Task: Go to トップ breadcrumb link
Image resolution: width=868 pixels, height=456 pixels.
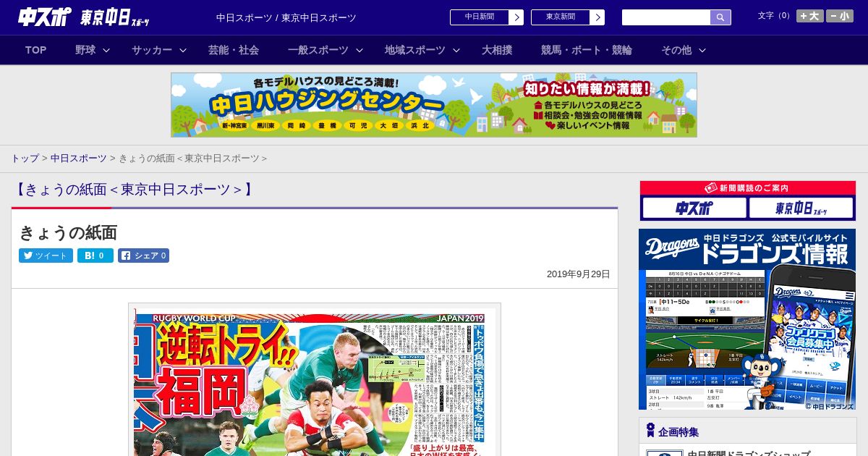Action: [x=25, y=159]
